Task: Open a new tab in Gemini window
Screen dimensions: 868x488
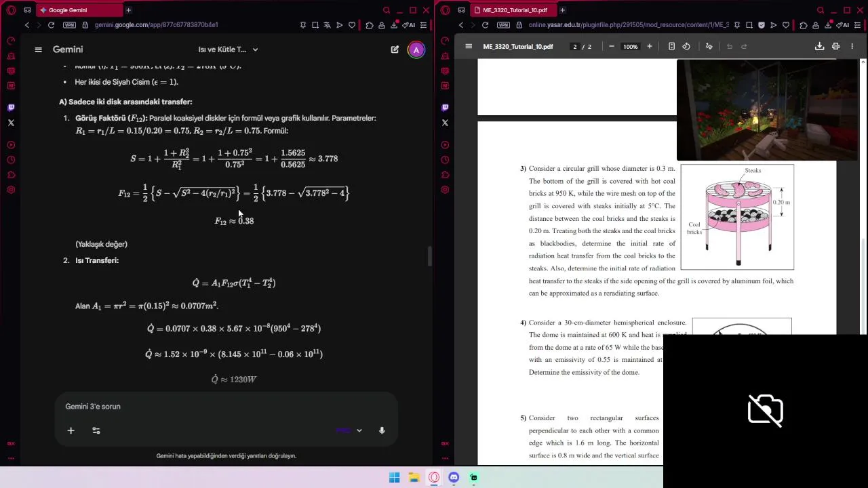Action: pos(128,10)
